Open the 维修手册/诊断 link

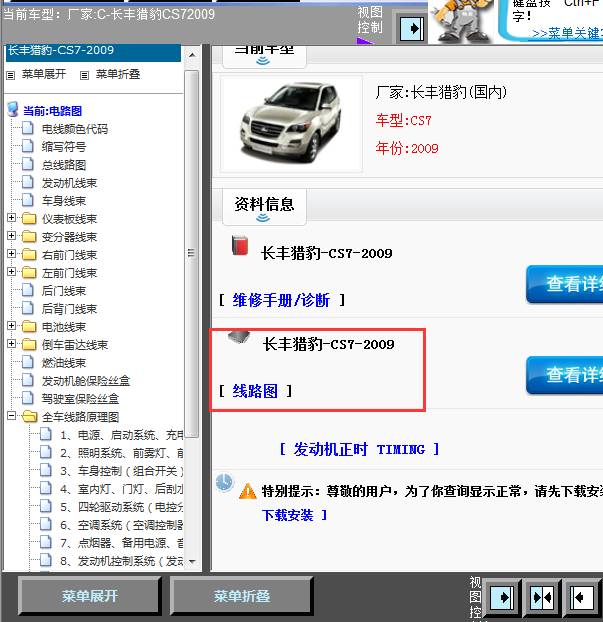click(x=281, y=300)
